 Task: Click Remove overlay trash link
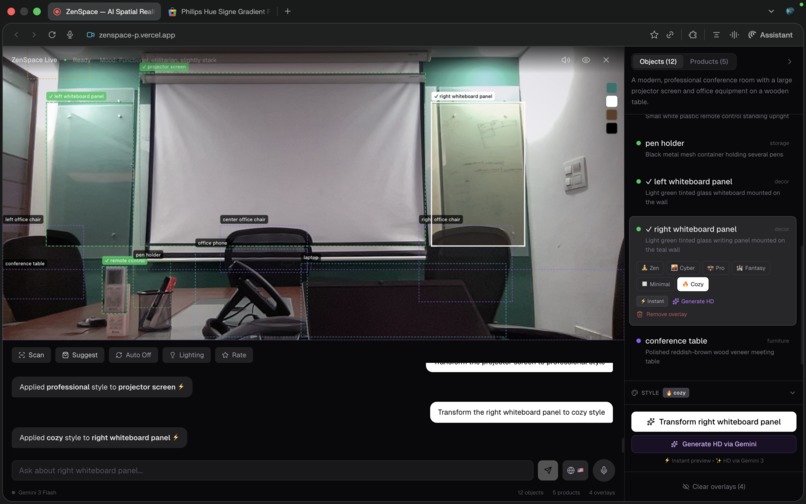[662, 314]
